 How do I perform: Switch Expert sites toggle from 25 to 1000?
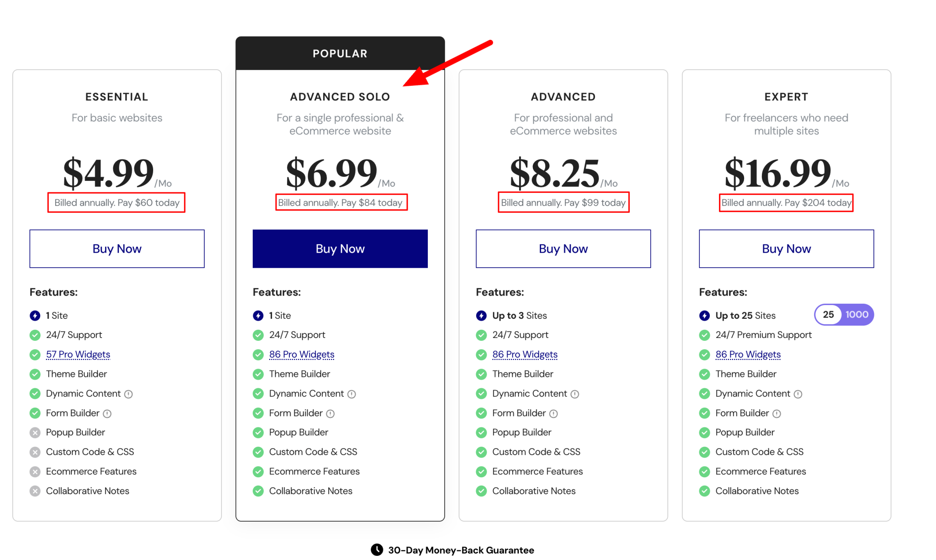click(856, 315)
